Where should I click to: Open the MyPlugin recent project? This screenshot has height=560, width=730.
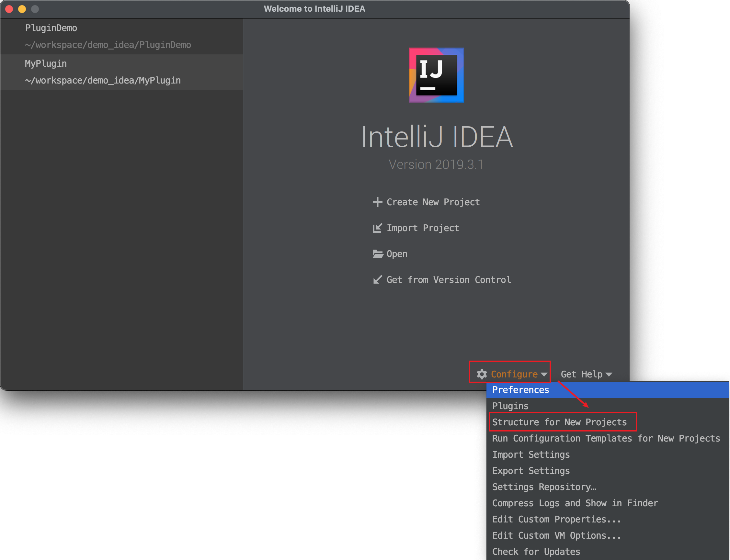(x=121, y=72)
